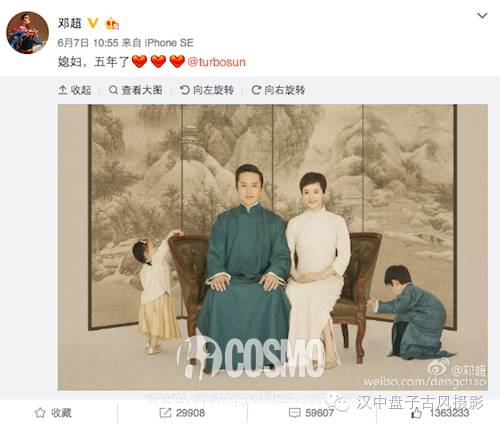Open the 邓超 username link
This screenshot has height=426, width=500.
[70, 23]
